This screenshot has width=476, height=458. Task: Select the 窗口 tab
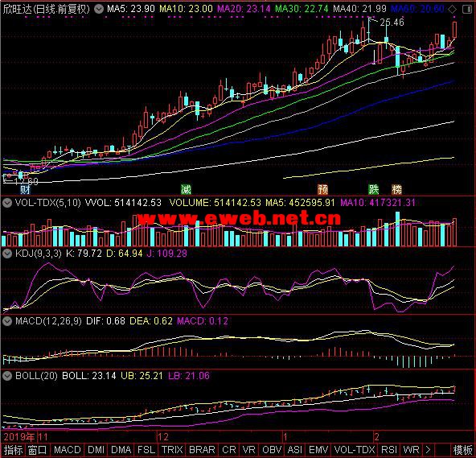pyautogui.click(x=37, y=450)
